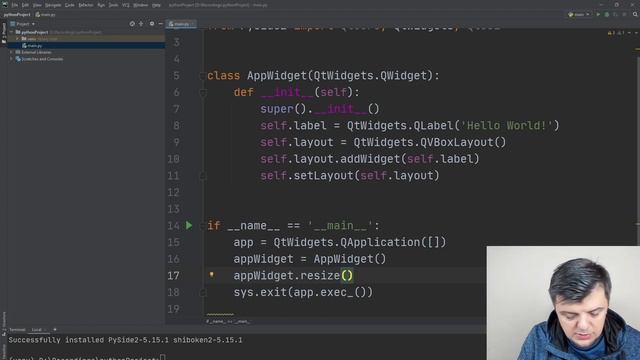Select the main.py editor tab
Image resolution: width=640 pixels, height=360 pixels.
coord(181,24)
